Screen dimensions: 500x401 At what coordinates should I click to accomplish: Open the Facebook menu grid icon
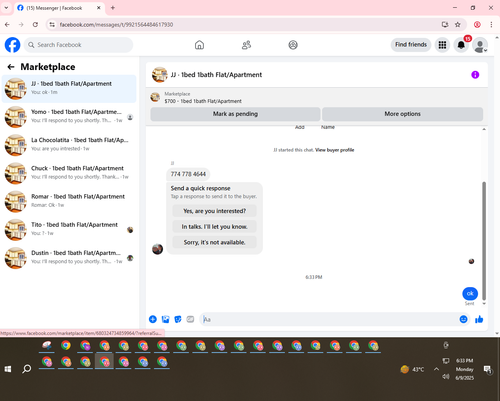[x=442, y=45]
